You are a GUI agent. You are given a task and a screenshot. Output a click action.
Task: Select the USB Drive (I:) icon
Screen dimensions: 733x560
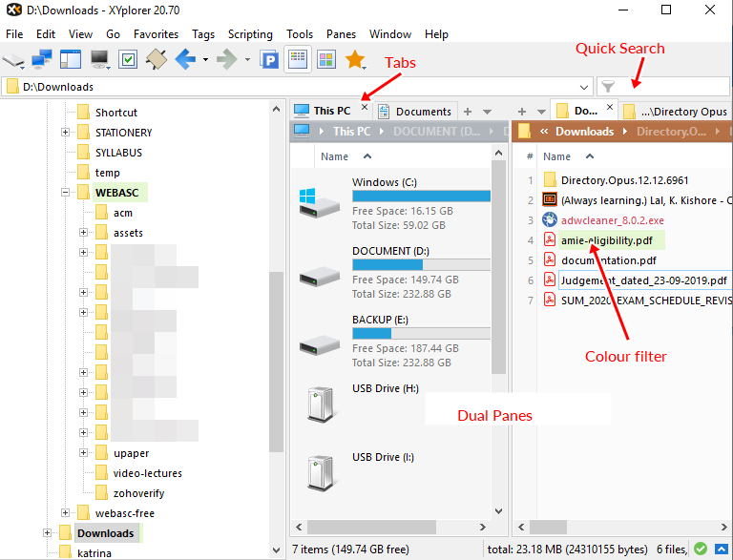[321, 473]
